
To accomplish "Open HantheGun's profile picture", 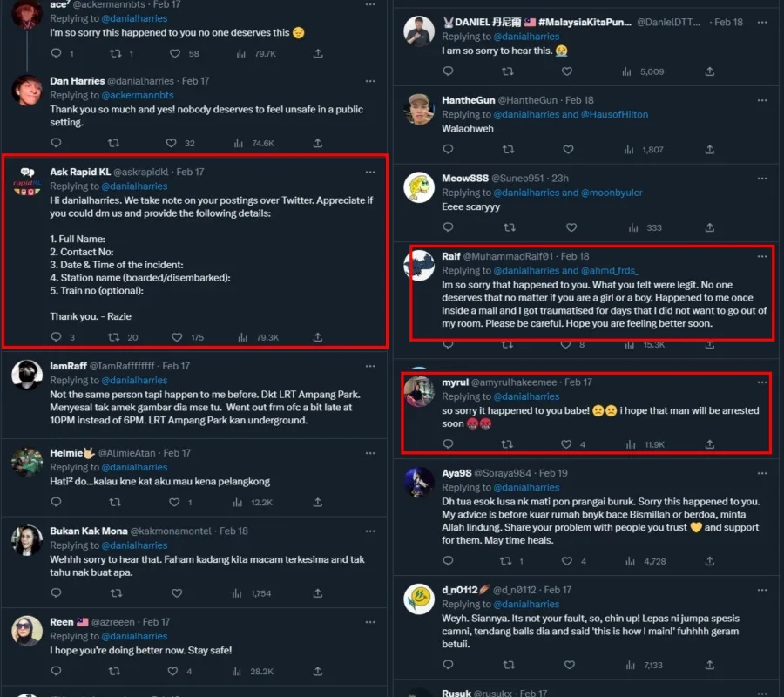I will pos(419,109).
